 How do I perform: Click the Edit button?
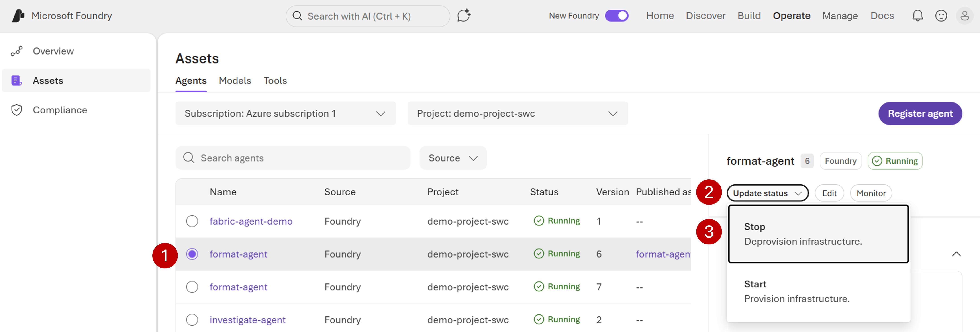[829, 193]
